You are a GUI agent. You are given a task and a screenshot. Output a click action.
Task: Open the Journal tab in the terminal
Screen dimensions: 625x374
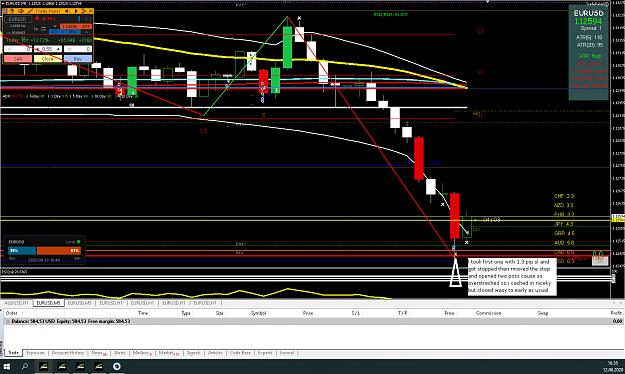pyautogui.click(x=287, y=353)
